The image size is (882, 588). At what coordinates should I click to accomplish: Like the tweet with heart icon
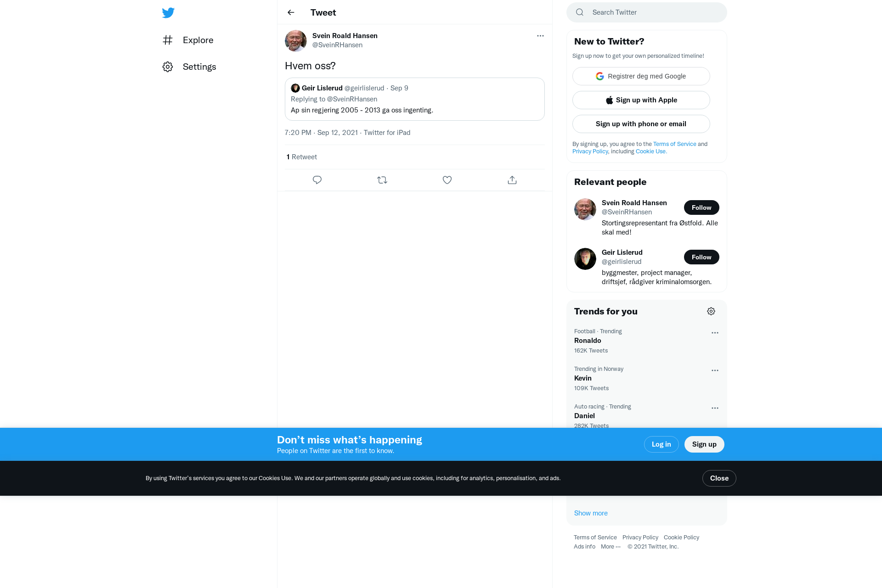point(447,180)
